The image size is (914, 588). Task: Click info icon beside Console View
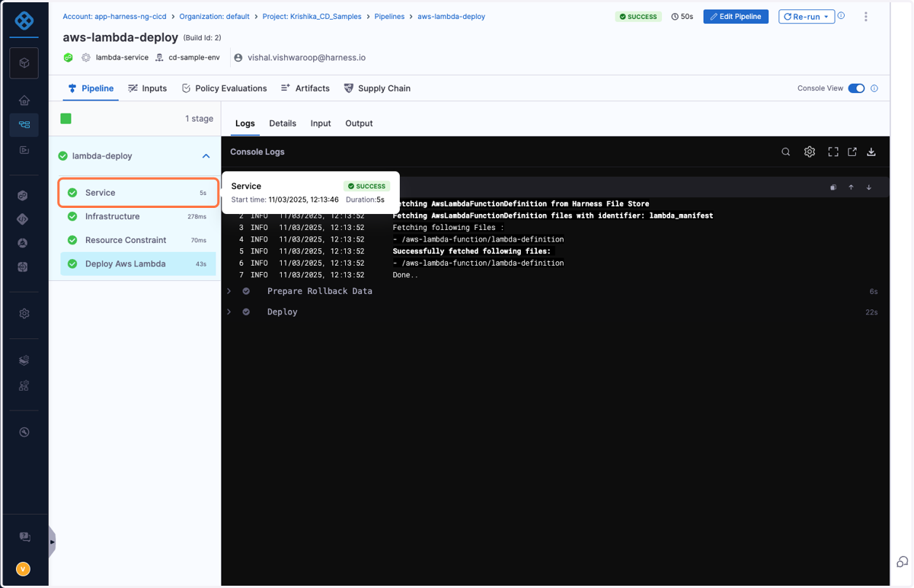[874, 88]
